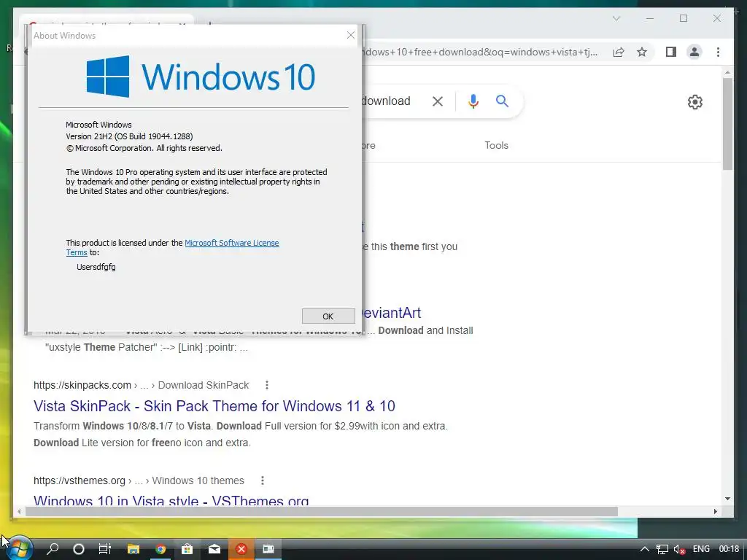Open the Terms link in the dialog
This screenshot has width=747, height=560.
tap(77, 252)
